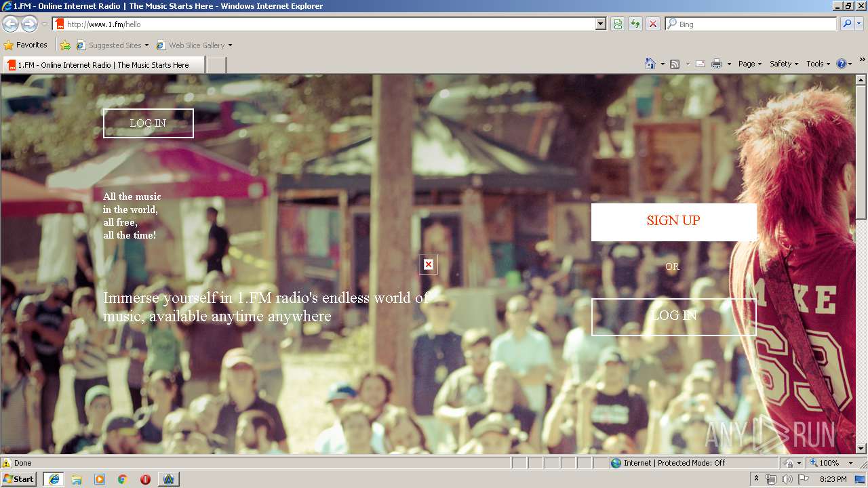The height and width of the screenshot is (488, 868).
Task: Click the Show Desktop button
Action: click(861, 479)
